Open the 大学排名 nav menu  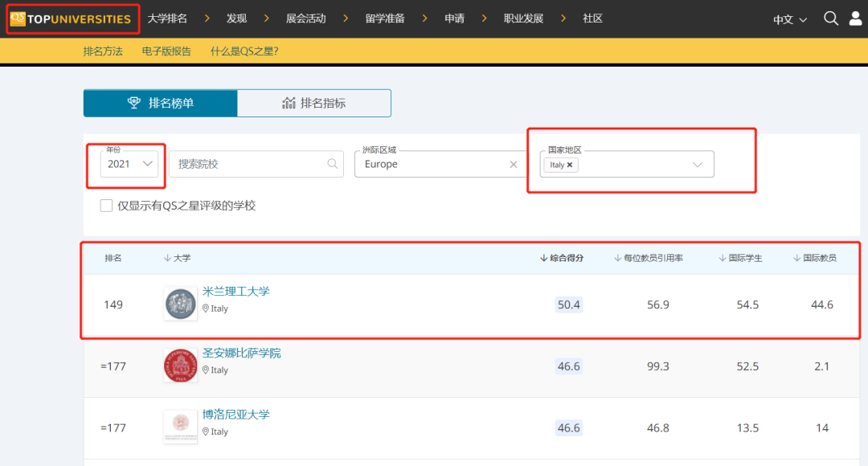tap(167, 18)
